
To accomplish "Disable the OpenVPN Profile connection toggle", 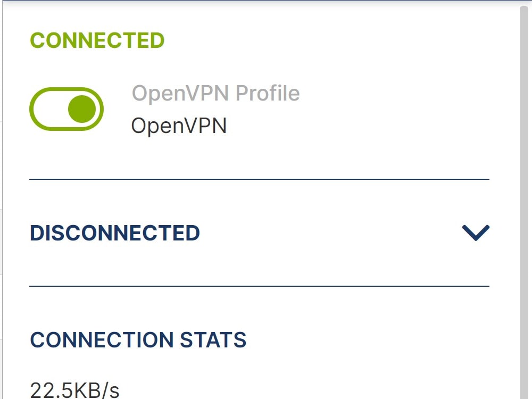I will tap(66, 109).
